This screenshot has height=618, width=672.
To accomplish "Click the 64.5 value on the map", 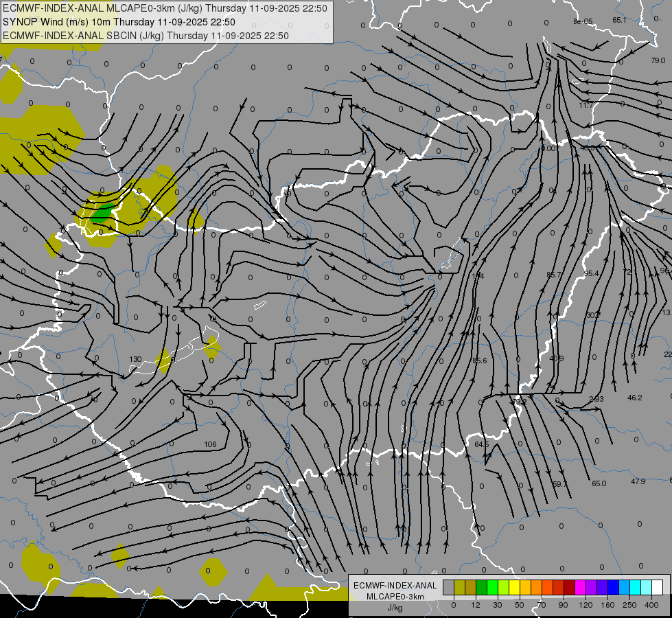I will (x=482, y=444).
